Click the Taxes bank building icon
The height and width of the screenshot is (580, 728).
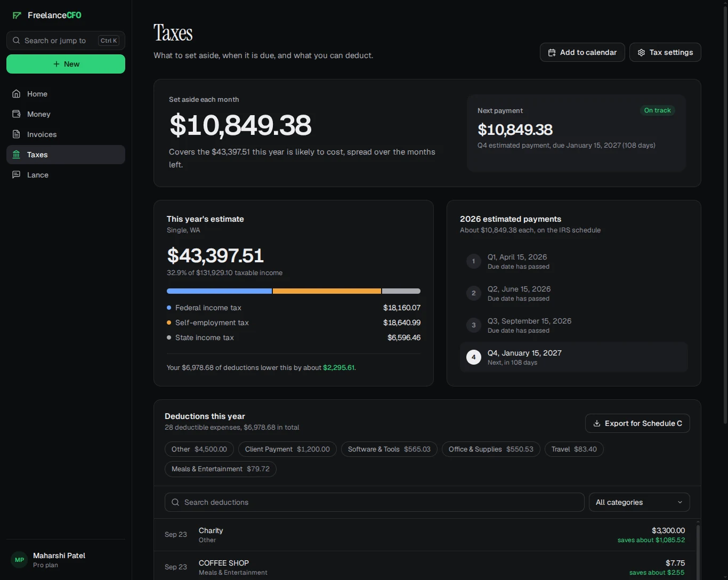pyautogui.click(x=17, y=155)
